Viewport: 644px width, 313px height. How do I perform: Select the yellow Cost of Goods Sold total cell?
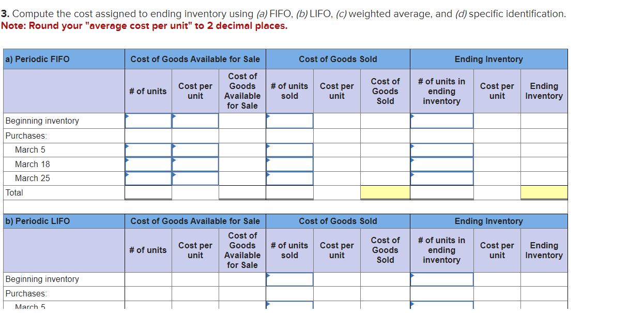[x=385, y=192]
